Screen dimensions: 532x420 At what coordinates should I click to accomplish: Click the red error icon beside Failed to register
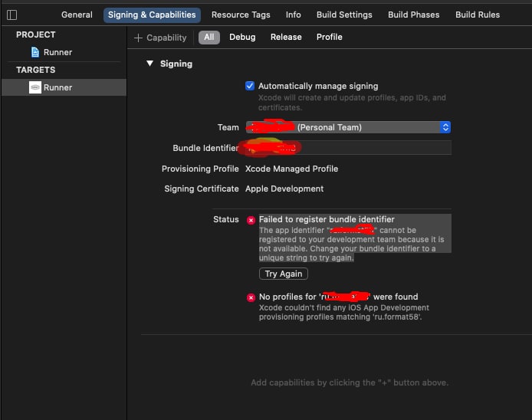click(251, 220)
